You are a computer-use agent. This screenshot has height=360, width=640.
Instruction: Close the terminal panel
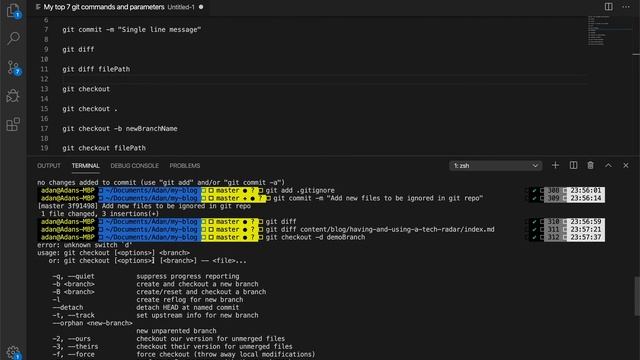coord(626,165)
